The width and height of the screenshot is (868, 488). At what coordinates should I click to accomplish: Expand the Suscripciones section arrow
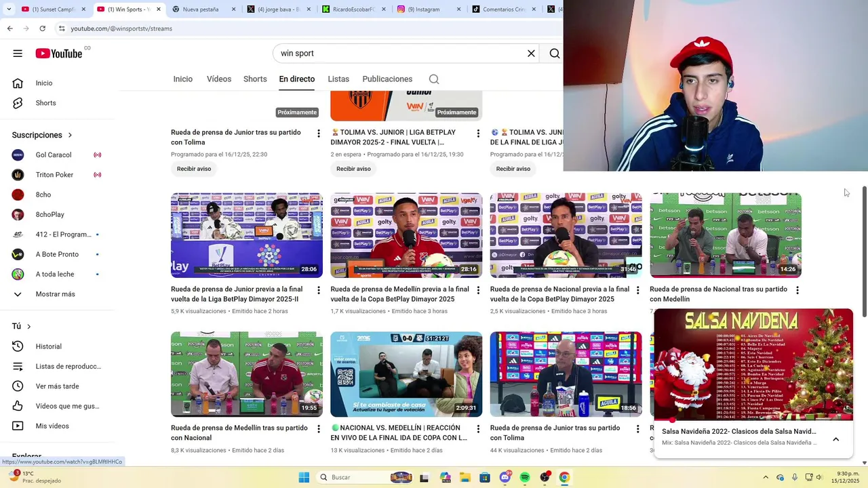70,135
